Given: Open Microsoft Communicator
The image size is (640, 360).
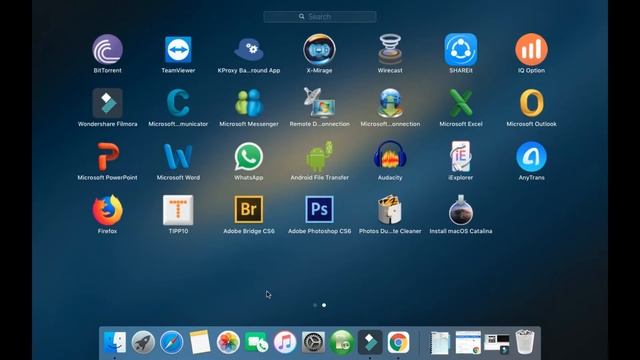Looking at the screenshot, I should click(178, 103).
